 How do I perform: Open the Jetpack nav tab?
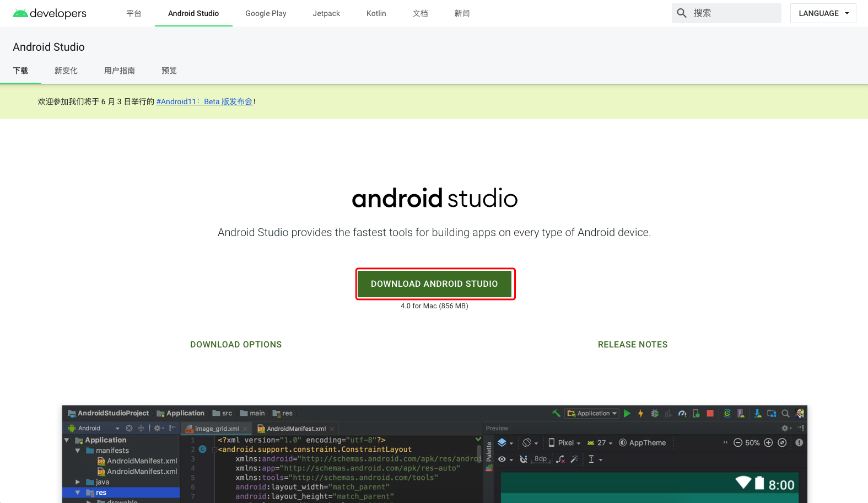pyautogui.click(x=326, y=13)
